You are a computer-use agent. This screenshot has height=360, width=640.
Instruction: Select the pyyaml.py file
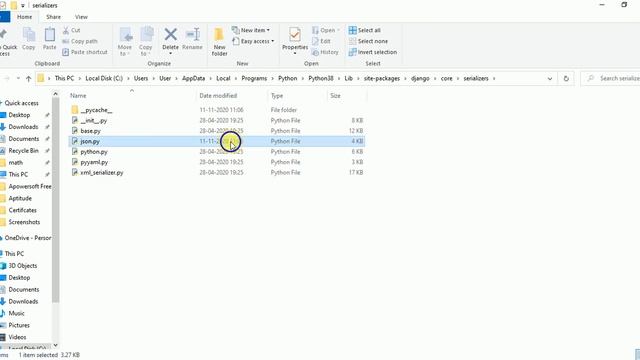click(x=217, y=162)
